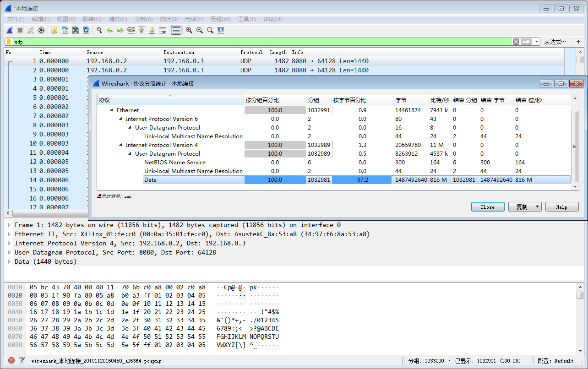
Task: Open a capture file via the folder icon
Action: click(54, 30)
